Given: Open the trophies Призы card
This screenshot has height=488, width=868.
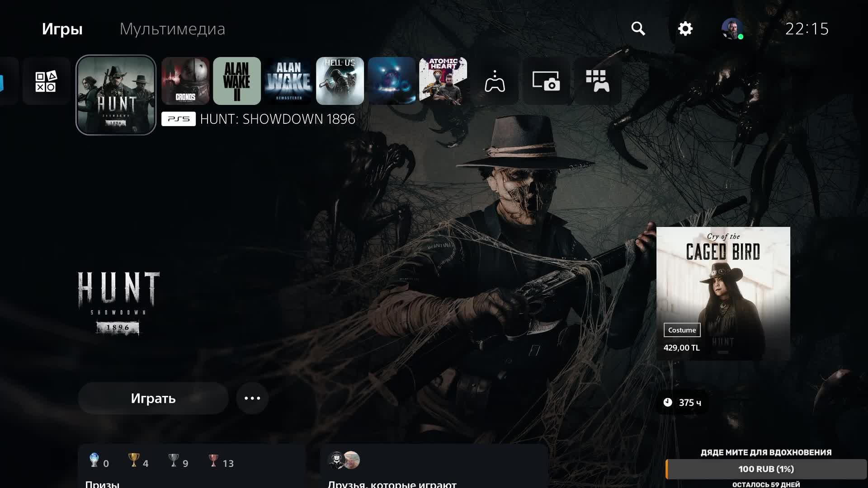Looking at the screenshot, I should point(192,468).
